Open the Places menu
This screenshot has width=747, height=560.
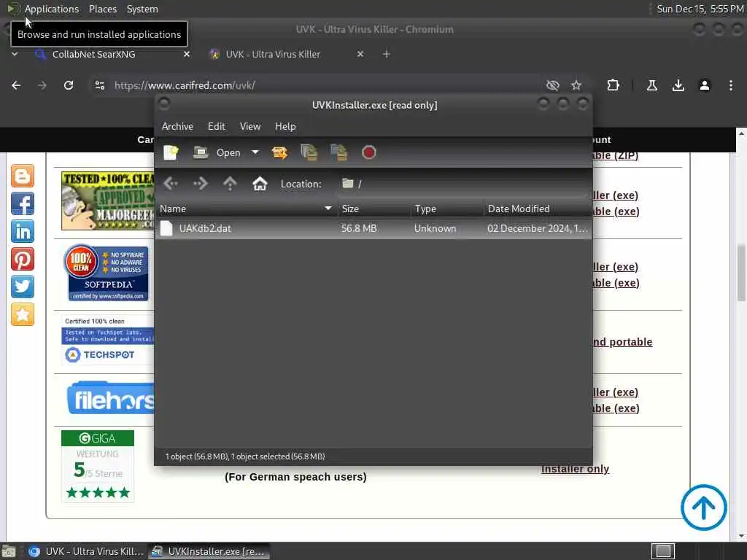point(102,9)
